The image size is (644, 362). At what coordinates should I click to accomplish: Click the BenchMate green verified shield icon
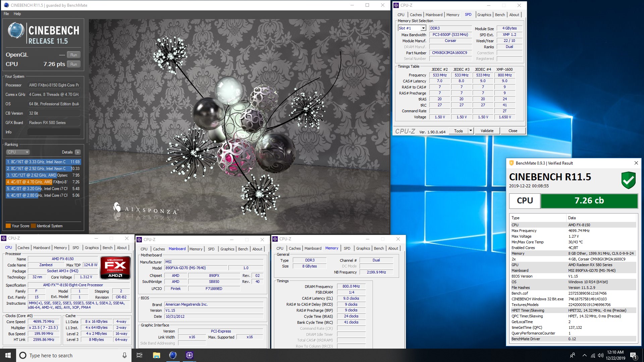[628, 180]
